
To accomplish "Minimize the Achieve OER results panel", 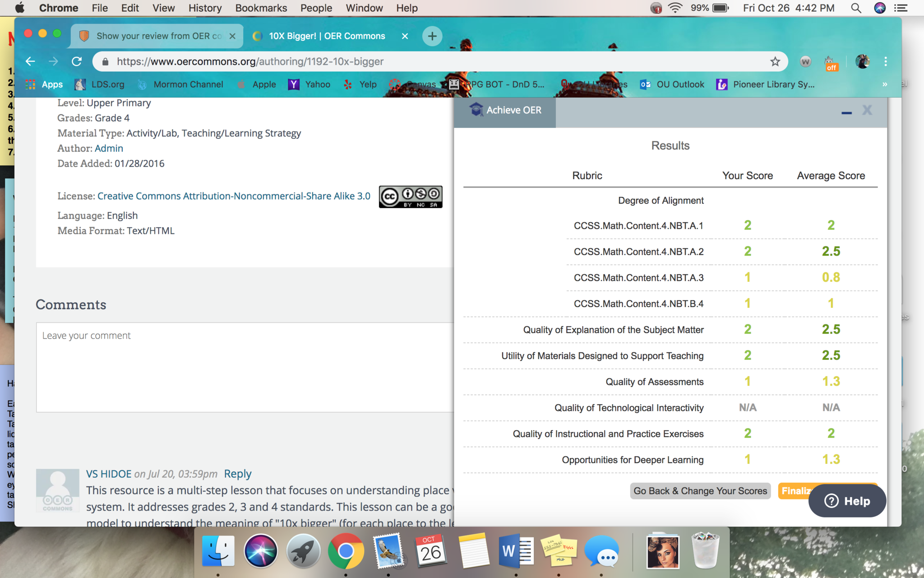I will click(846, 111).
